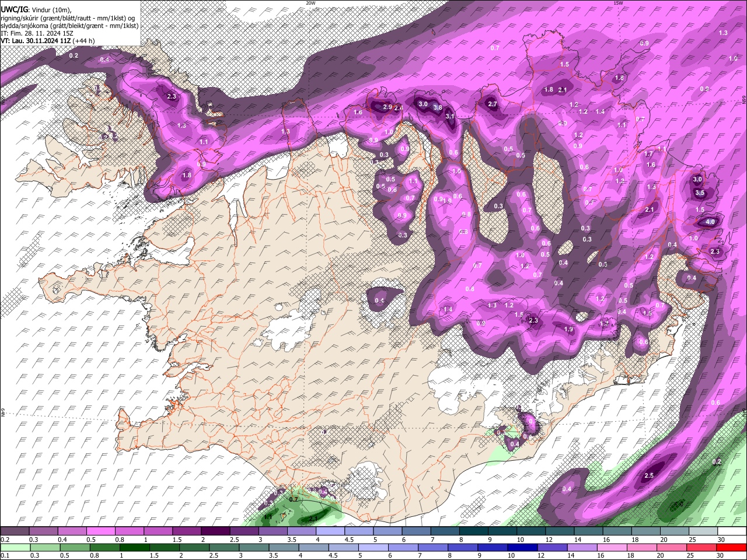Click the purple snow swatch between 1.5 and 2
Image resolution: width=747 pixels, height=560 pixels.
187,531
